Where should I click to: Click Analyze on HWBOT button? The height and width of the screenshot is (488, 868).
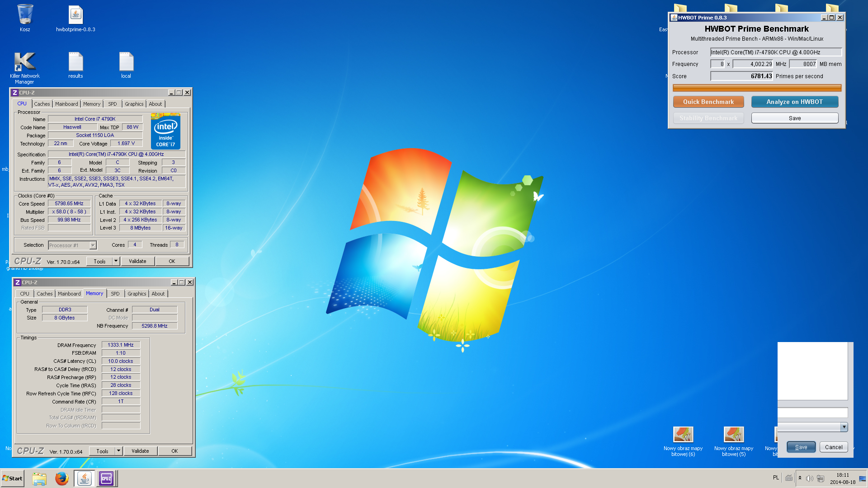pyautogui.click(x=795, y=102)
